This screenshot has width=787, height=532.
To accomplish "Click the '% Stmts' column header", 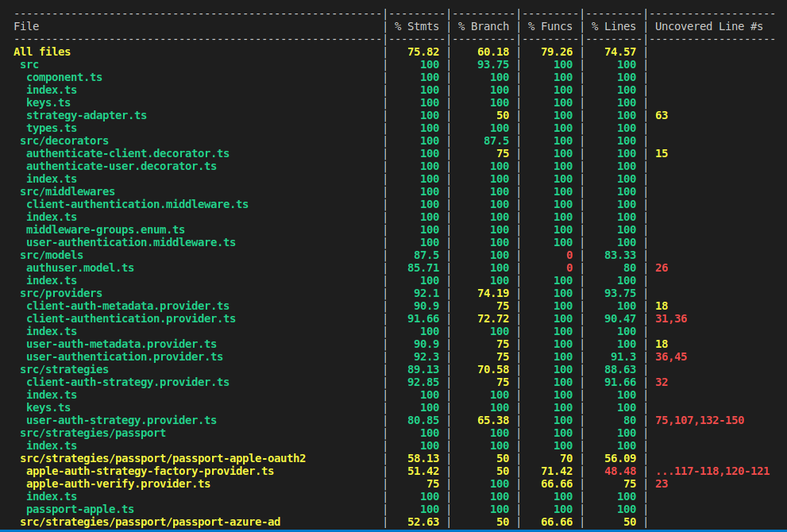I will point(417,27).
